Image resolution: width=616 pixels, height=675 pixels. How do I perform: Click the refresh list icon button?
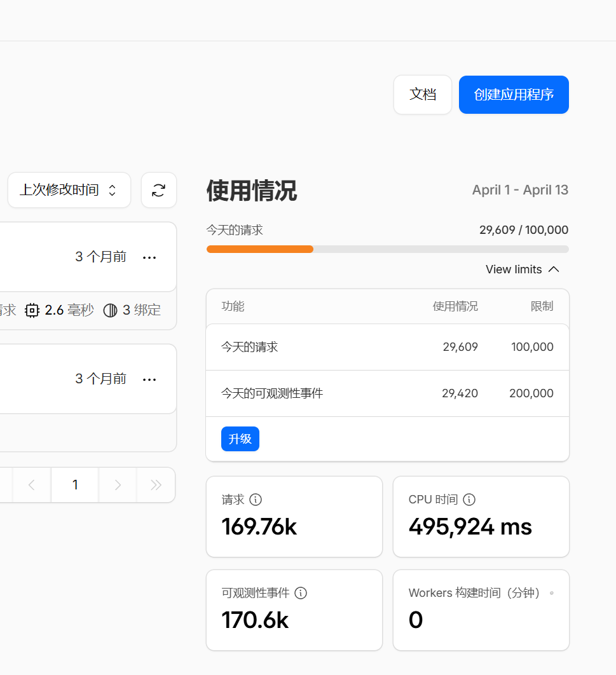tap(159, 190)
